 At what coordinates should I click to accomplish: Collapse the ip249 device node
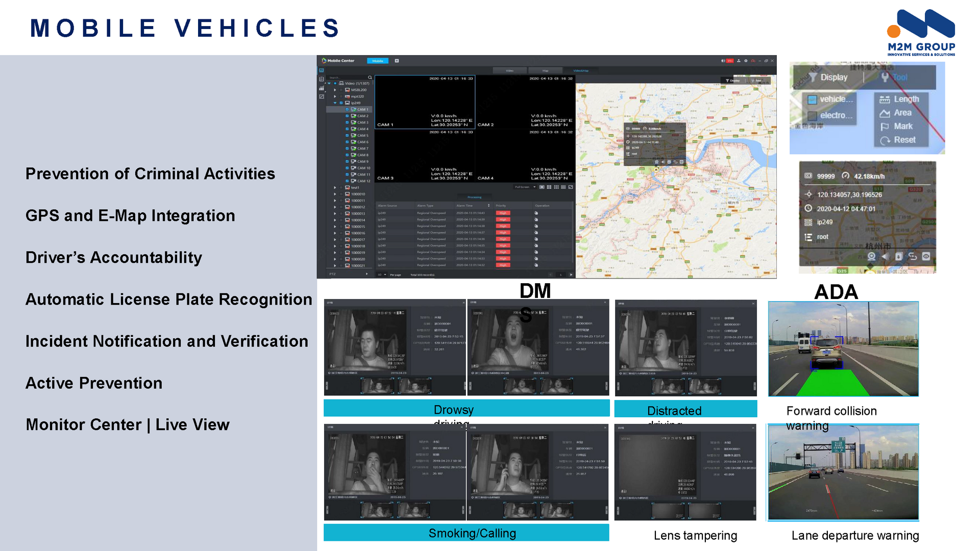[335, 103]
